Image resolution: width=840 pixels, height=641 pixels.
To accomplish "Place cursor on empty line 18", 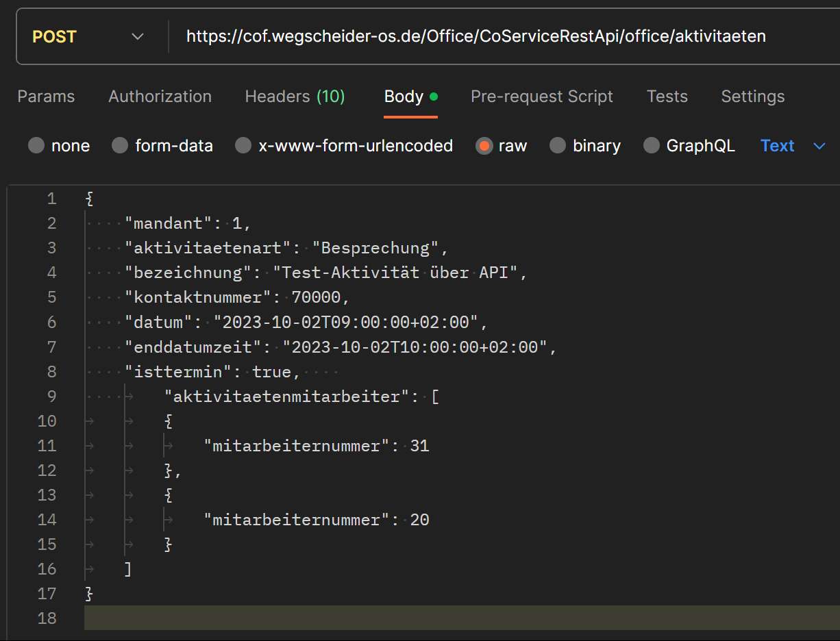I will tap(462, 618).
